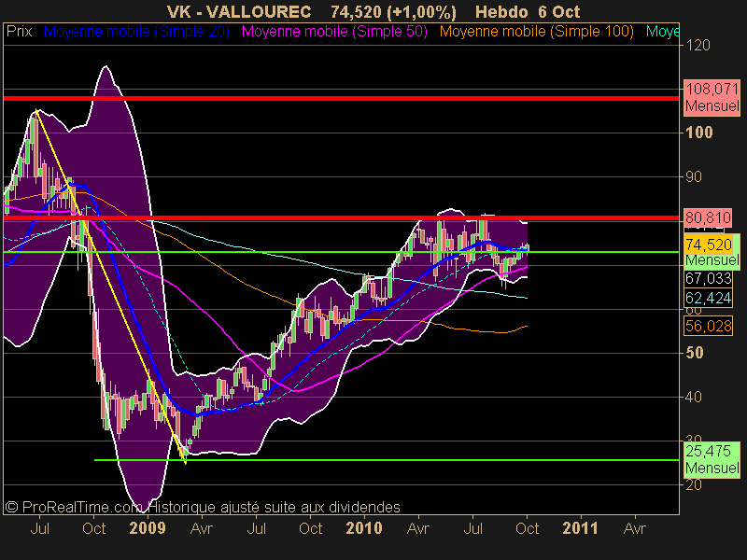The height and width of the screenshot is (560, 747).
Task: Click the '67,033' price label
Action: 708,278
